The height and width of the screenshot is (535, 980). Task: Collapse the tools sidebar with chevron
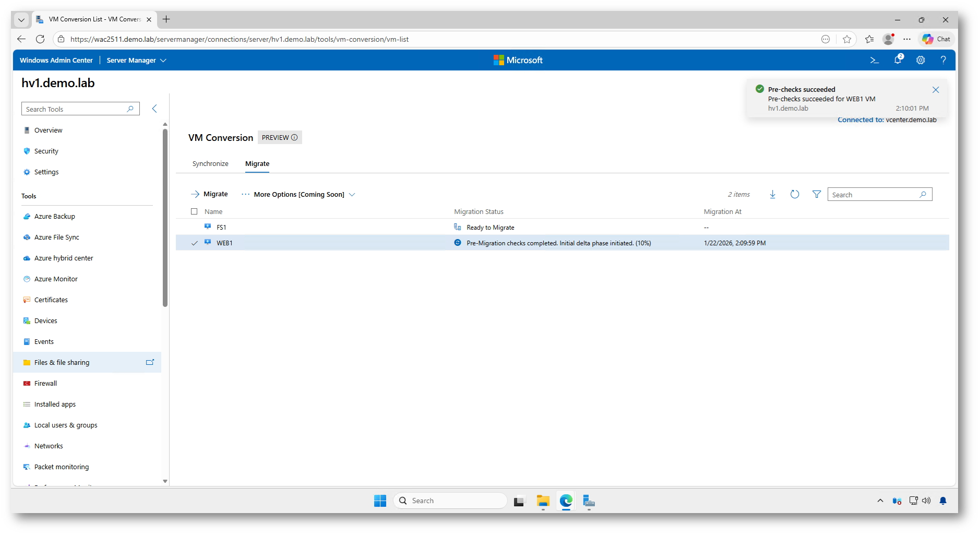pyautogui.click(x=154, y=109)
